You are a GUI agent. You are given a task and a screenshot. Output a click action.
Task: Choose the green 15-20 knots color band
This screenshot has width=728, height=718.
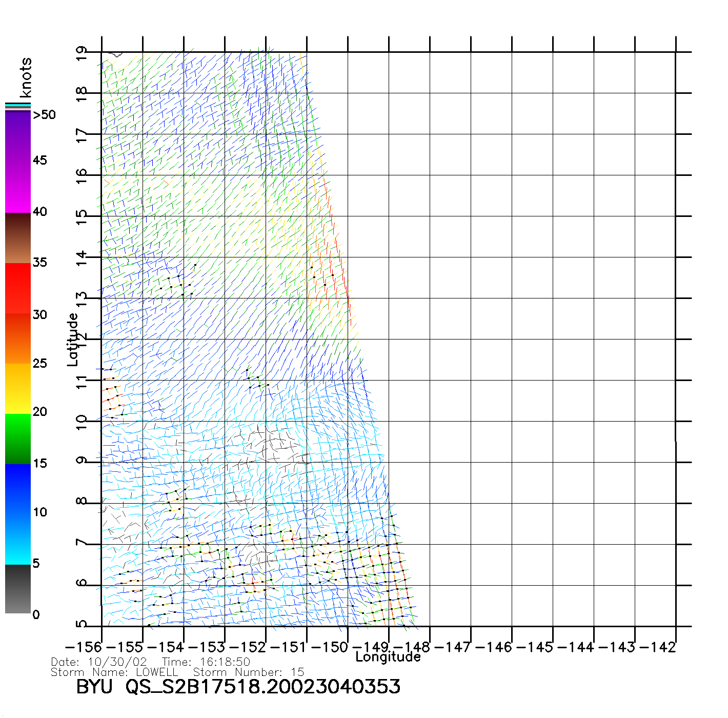pos(18,438)
